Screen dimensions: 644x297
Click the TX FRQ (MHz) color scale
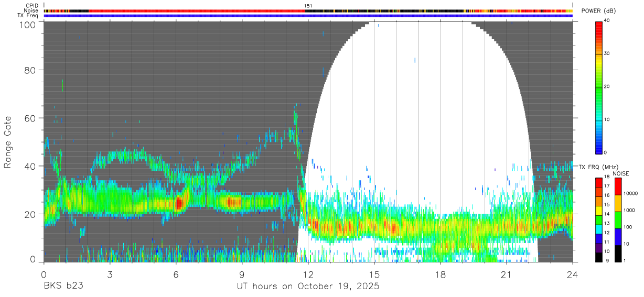599,220
